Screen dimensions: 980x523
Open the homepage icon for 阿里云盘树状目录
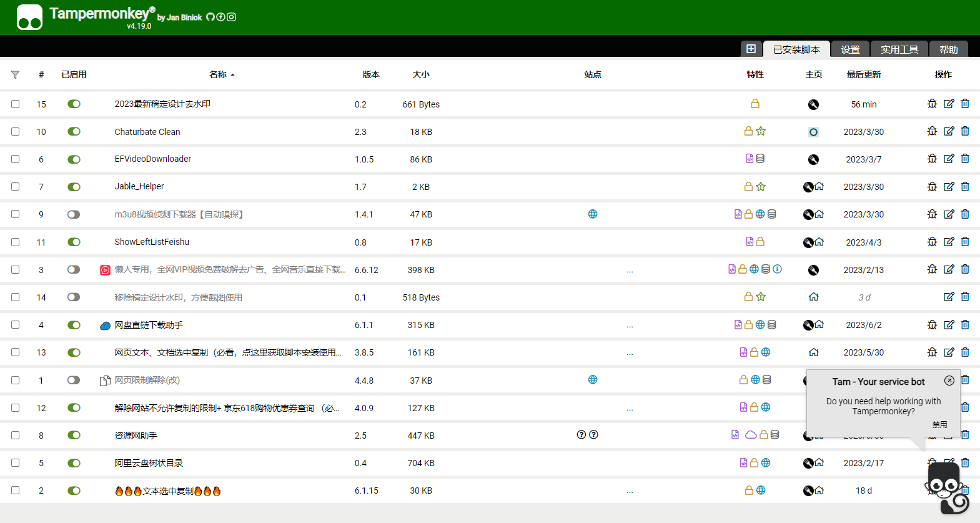pyautogui.click(x=819, y=463)
